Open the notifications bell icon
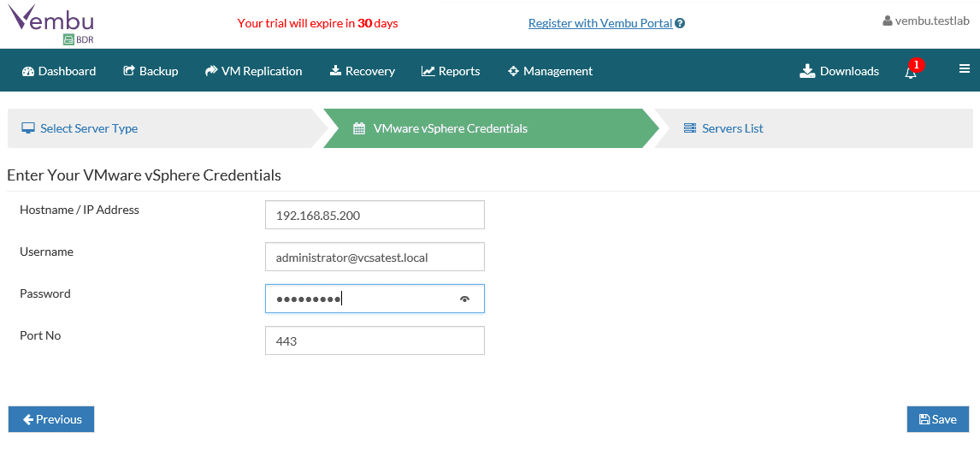 pyautogui.click(x=911, y=72)
